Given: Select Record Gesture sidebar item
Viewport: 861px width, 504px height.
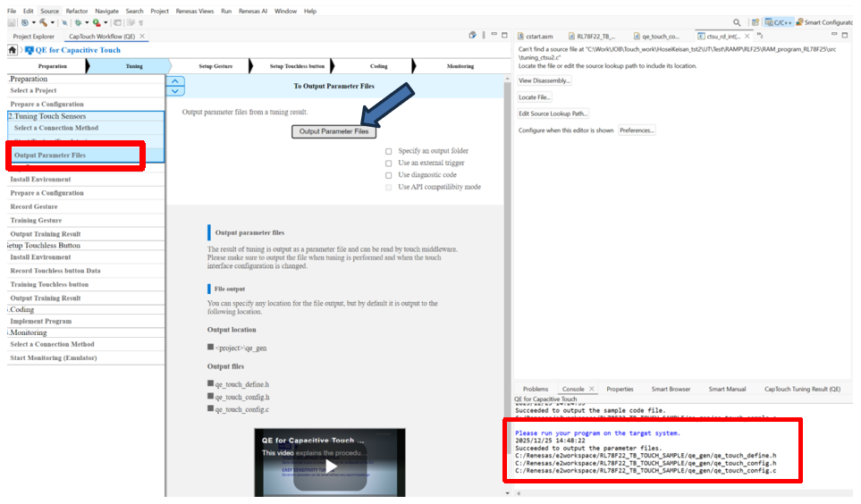Looking at the screenshot, I should 86,207.
